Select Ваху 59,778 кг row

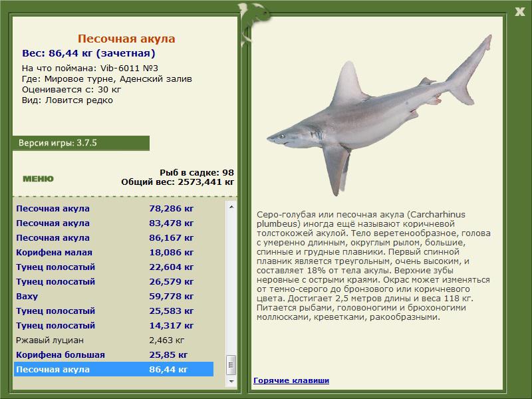pos(114,296)
